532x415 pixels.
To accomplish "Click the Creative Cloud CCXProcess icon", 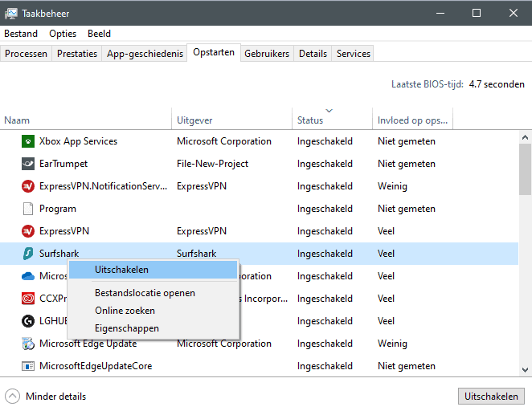I will pos(28,299).
